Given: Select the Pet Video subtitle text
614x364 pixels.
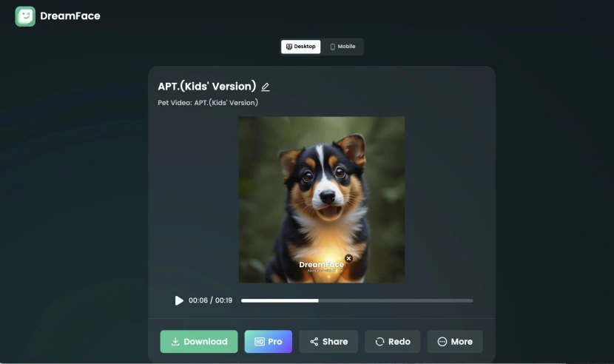Looking at the screenshot, I should (x=208, y=103).
